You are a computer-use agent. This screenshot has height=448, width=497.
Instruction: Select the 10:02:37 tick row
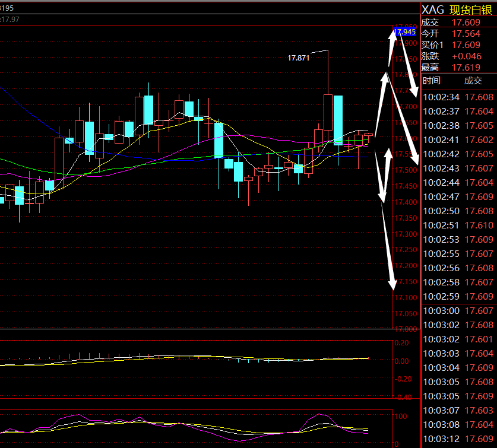[458, 111]
